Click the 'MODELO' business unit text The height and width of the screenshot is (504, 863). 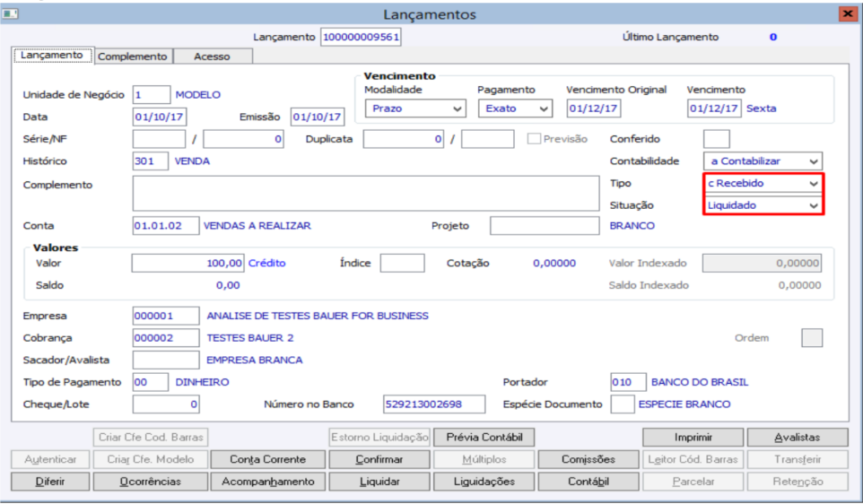[x=197, y=95]
